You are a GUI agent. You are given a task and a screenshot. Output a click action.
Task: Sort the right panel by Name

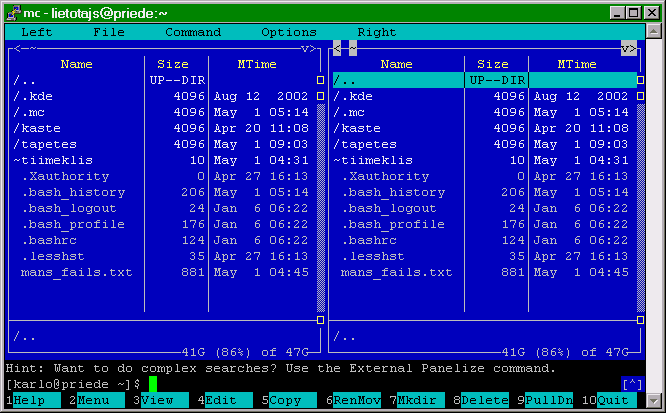396,64
